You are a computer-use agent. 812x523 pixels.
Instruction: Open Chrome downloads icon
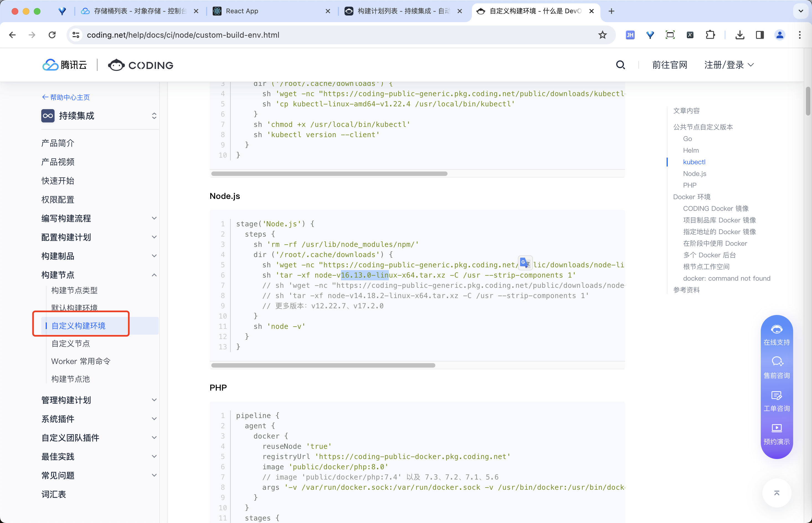point(740,35)
